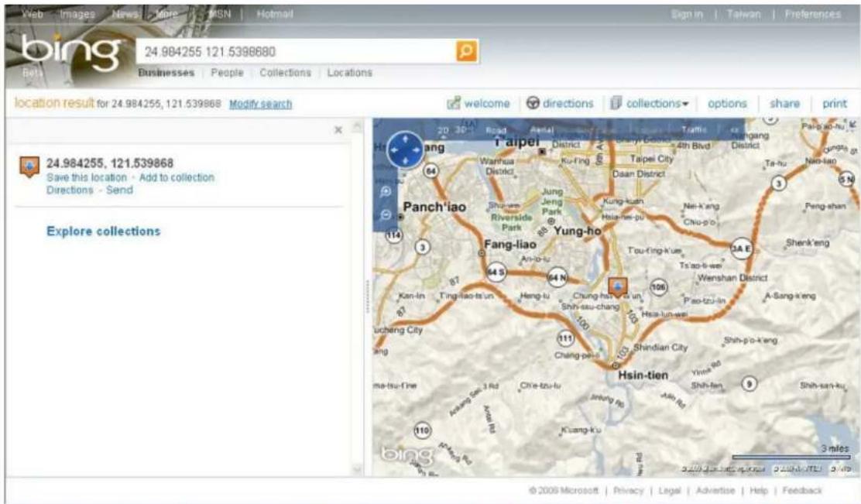This screenshot has width=861, height=504.
Task: Collapse the map toolbar with the double chevron
Action: (x=735, y=130)
